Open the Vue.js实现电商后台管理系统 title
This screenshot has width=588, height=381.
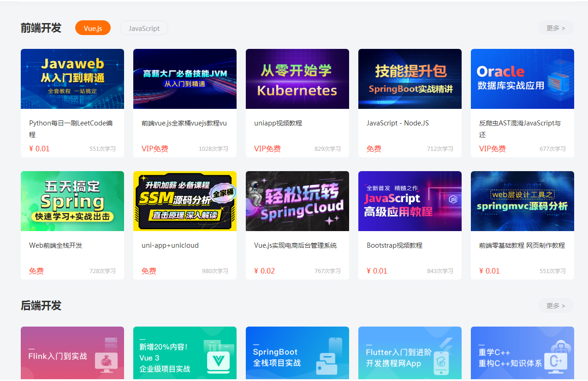[295, 245]
